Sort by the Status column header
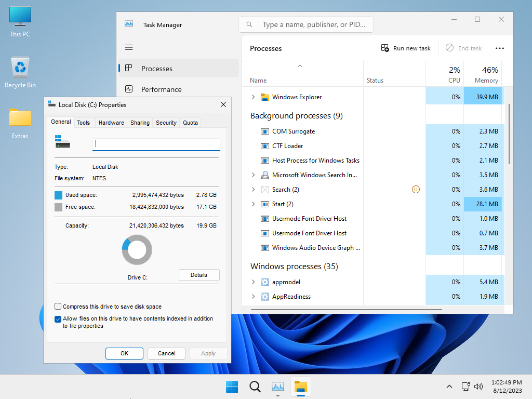 click(395, 74)
